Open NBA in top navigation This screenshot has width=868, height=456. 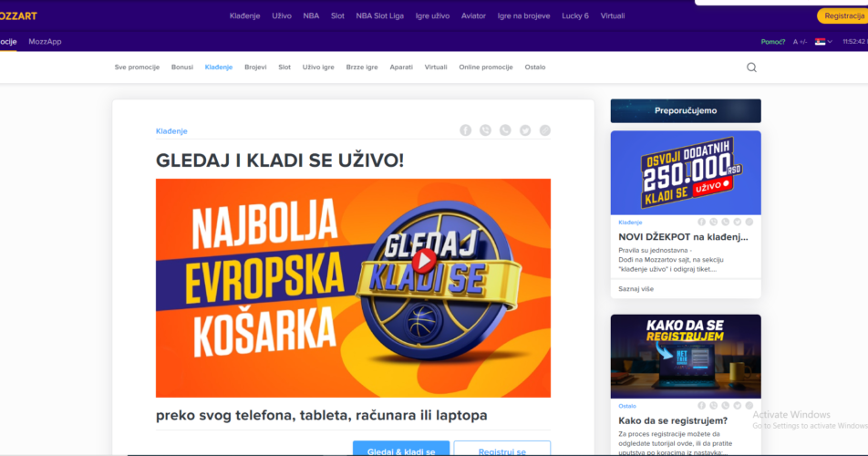pyautogui.click(x=311, y=16)
